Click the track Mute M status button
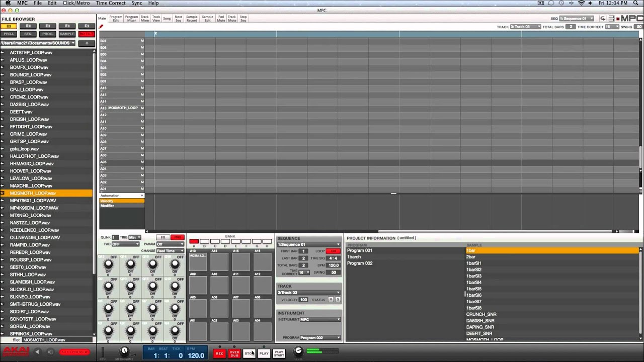 point(331,300)
